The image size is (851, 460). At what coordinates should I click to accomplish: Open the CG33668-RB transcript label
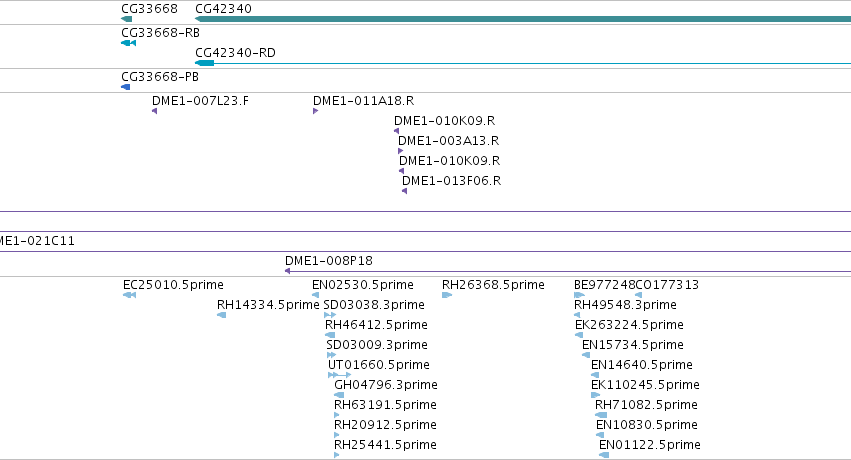pyautogui.click(x=160, y=33)
